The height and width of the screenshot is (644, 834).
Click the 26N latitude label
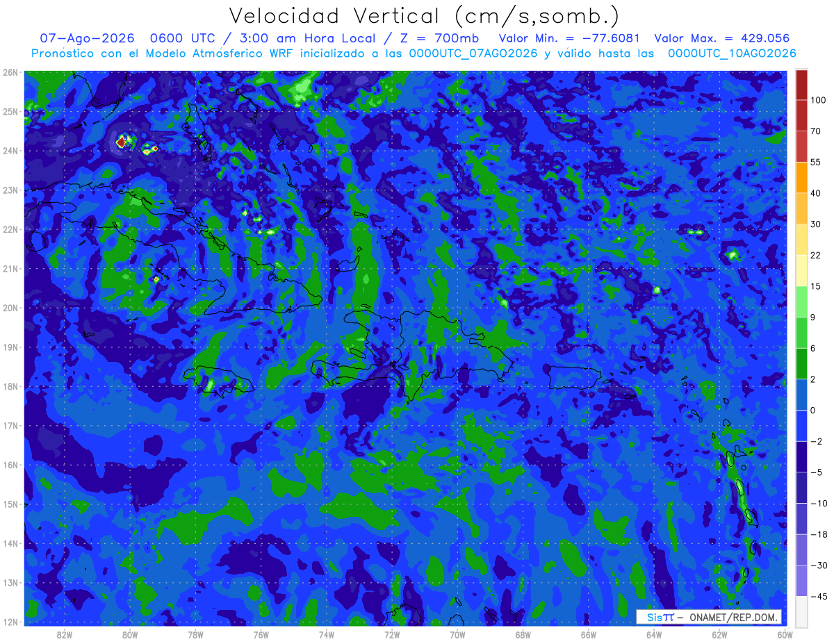[x=10, y=72]
